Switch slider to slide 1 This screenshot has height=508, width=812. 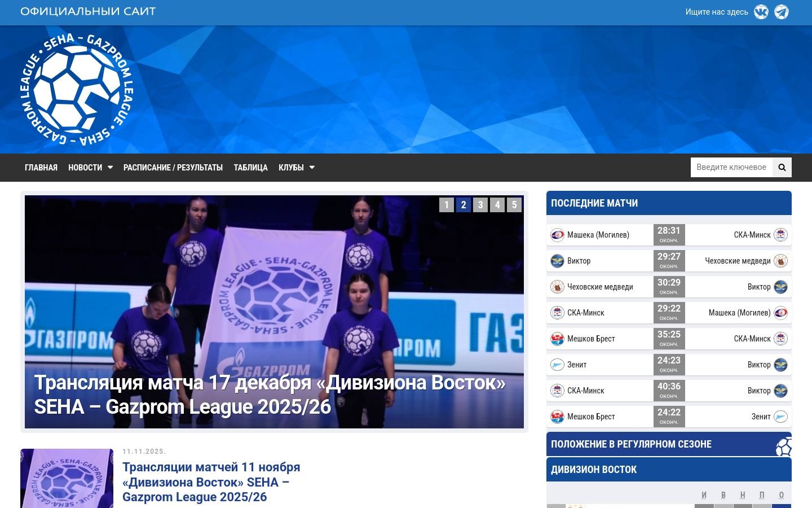(x=447, y=205)
